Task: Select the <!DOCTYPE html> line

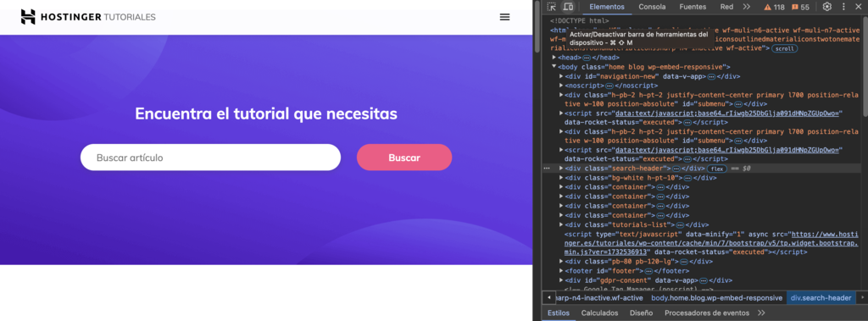Action: tap(579, 21)
